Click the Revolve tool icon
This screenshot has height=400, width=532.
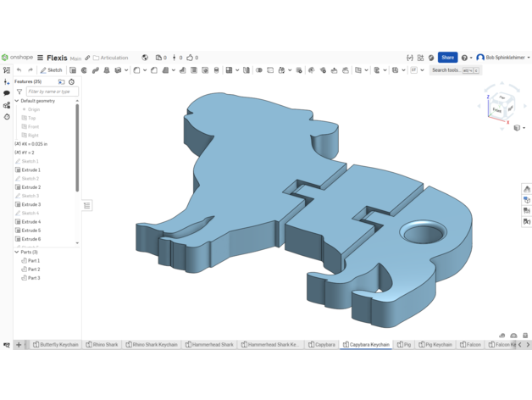pyautogui.click(x=85, y=70)
